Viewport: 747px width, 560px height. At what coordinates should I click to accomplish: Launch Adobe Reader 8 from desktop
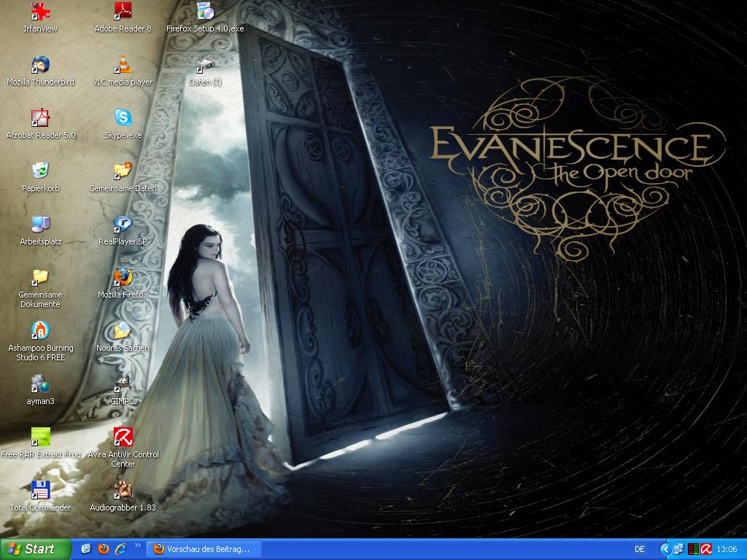(123, 12)
